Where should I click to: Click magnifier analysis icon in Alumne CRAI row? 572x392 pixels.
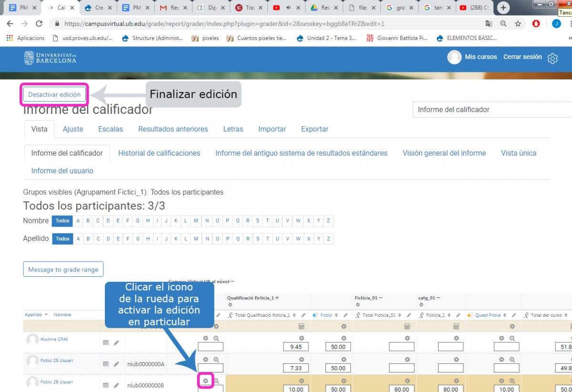pyautogui.click(x=216, y=338)
